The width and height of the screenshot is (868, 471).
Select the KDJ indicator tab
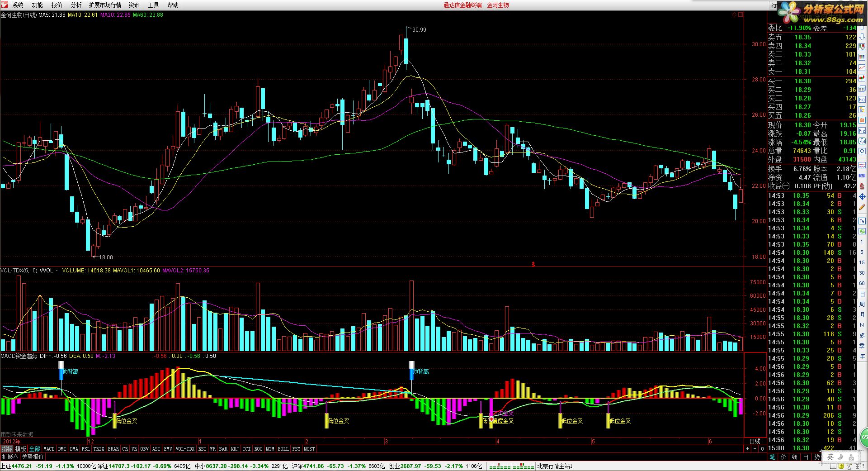(235, 449)
